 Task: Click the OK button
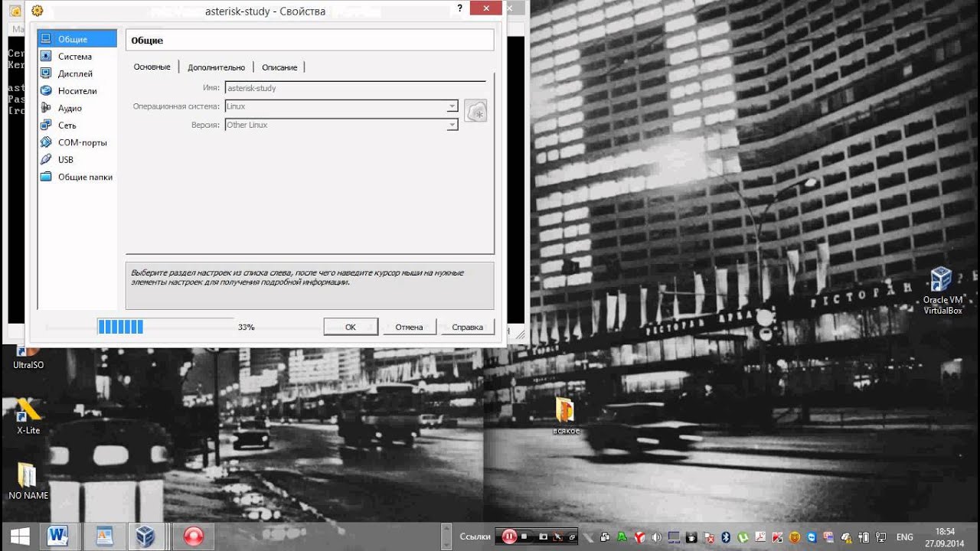tap(351, 327)
